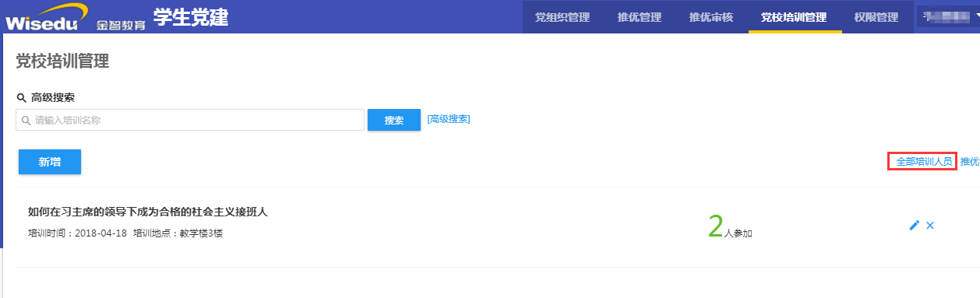Viewport: 980px width, 298px height.
Task: Click the 新增 button
Action: (50, 162)
